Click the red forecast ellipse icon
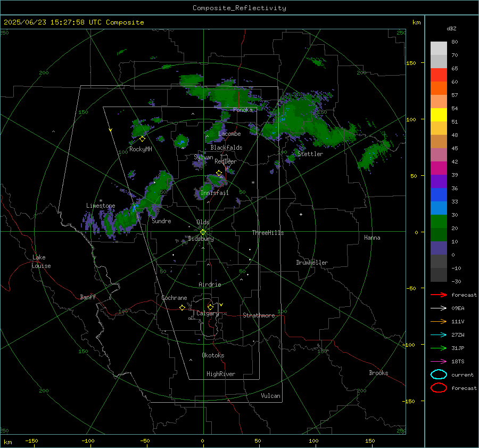479x448 pixels. click(x=439, y=388)
